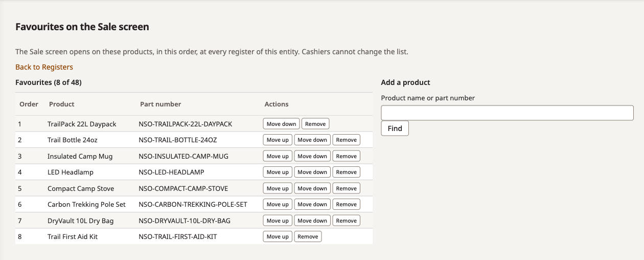The width and height of the screenshot is (644, 260).
Task: Select the Carbon Trekking Pole Set product name
Action: pyautogui.click(x=86, y=204)
